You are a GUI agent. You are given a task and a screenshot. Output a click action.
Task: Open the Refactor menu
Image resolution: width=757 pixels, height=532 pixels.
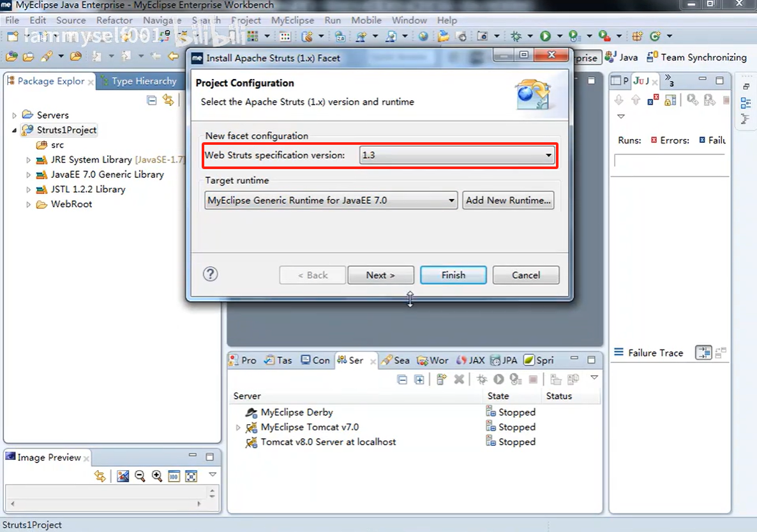point(114,20)
